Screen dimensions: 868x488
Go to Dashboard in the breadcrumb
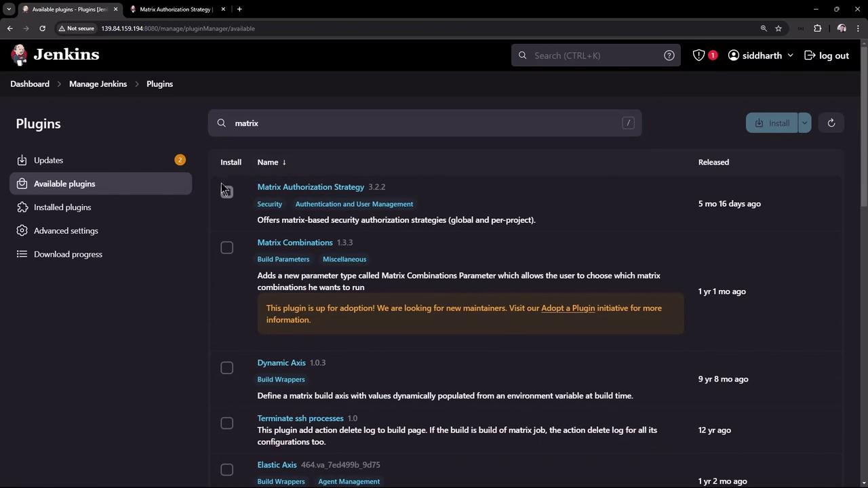(30, 84)
